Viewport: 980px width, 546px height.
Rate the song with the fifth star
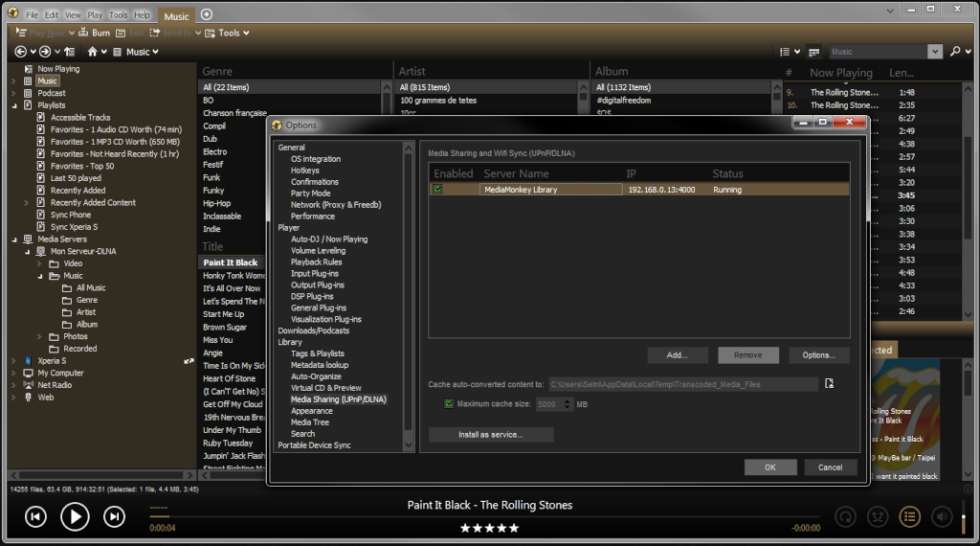pyautogui.click(x=514, y=528)
